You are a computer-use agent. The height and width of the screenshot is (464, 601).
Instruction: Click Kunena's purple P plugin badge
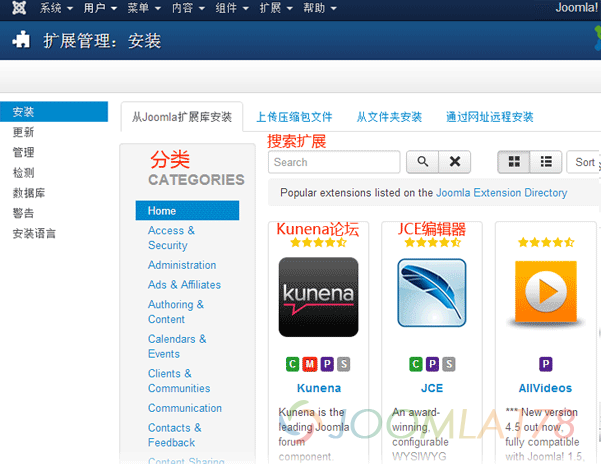pos(327,364)
